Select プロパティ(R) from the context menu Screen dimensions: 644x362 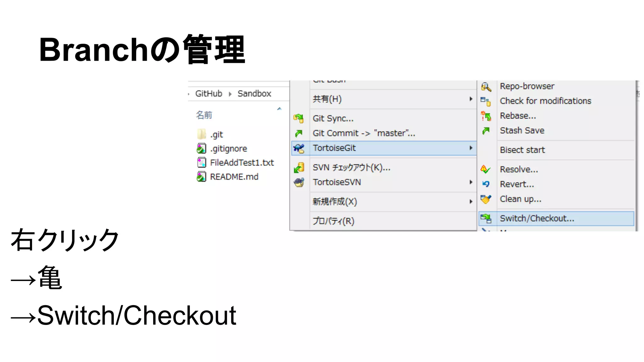point(384,221)
